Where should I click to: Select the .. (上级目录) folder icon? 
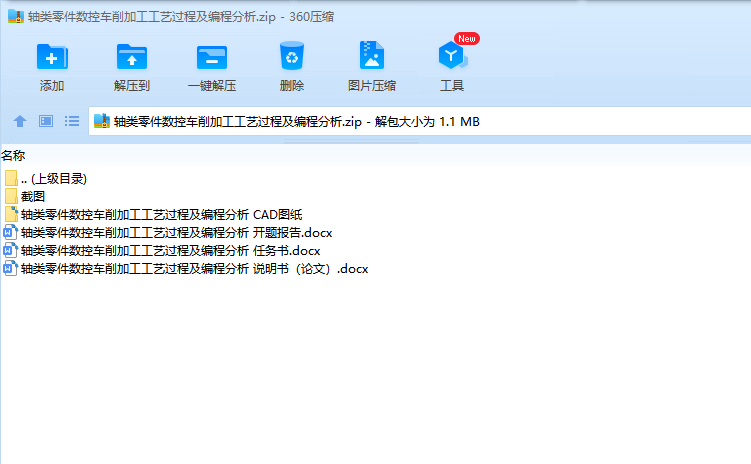coord(11,179)
